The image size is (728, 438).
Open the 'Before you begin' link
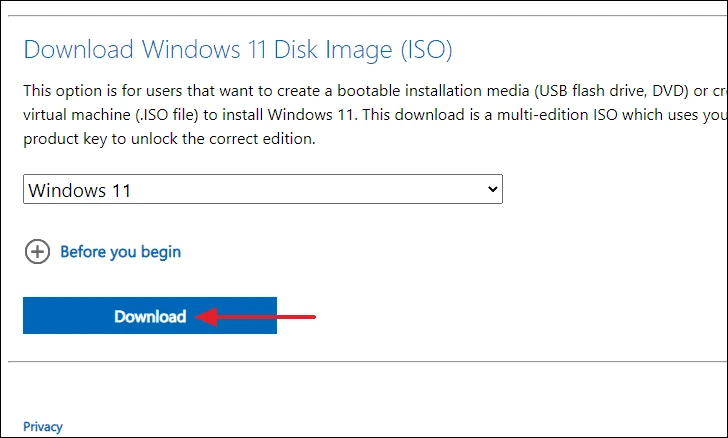point(121,252)
